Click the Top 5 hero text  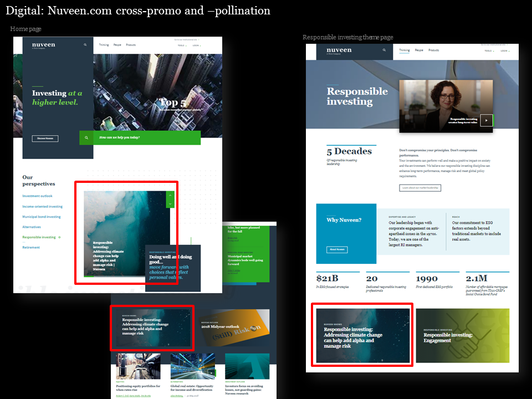tap(172, 103)
